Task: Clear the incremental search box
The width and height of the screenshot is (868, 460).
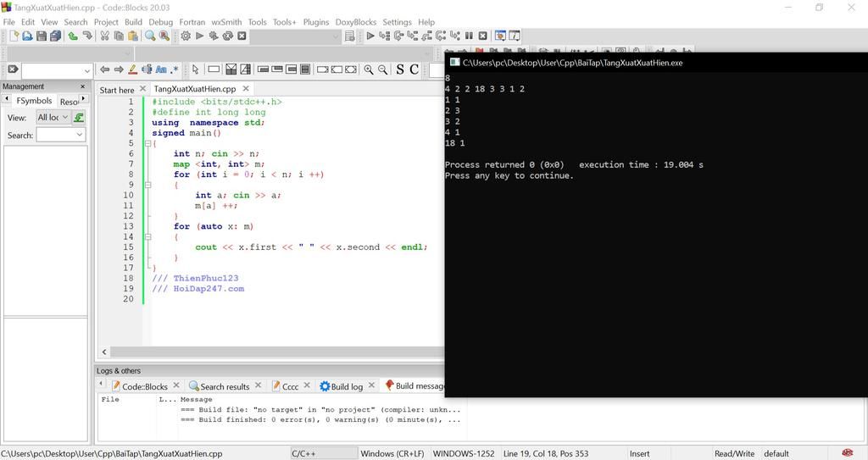Action: click(x=13, y=69)
